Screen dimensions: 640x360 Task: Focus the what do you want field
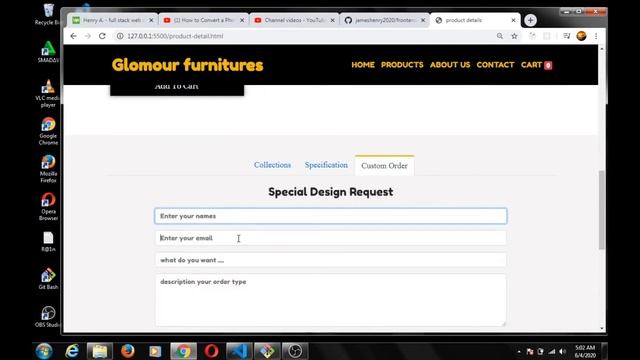pyautogui.click(x=331, y=260)
